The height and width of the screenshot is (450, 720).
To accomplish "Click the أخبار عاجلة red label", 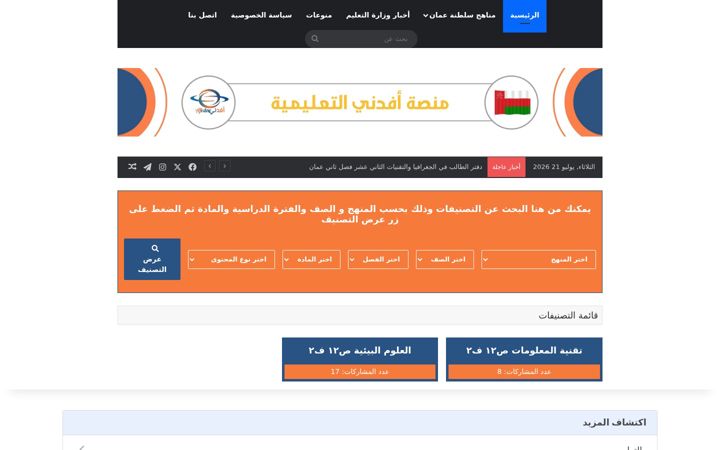I will point(506,167).
